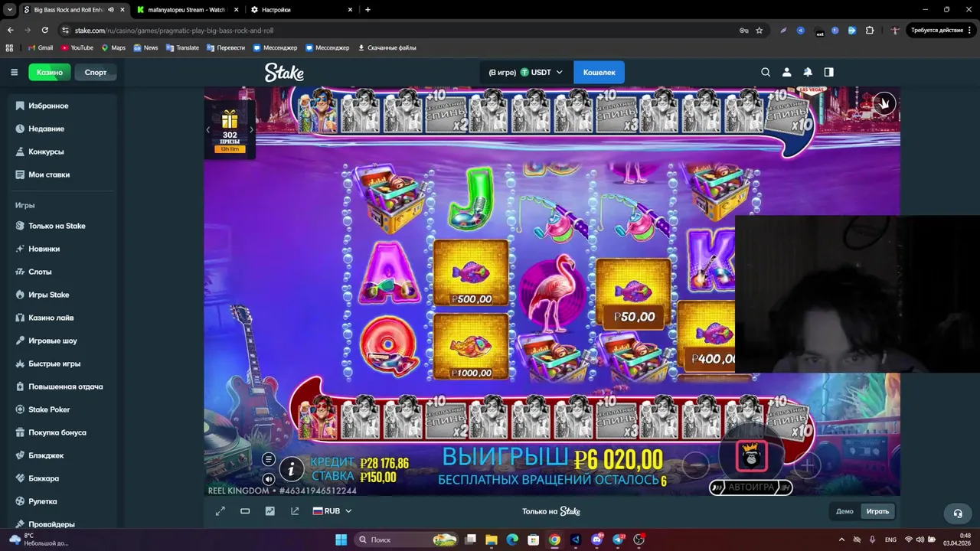Open the YouTube bookmark

coord(77,47)
